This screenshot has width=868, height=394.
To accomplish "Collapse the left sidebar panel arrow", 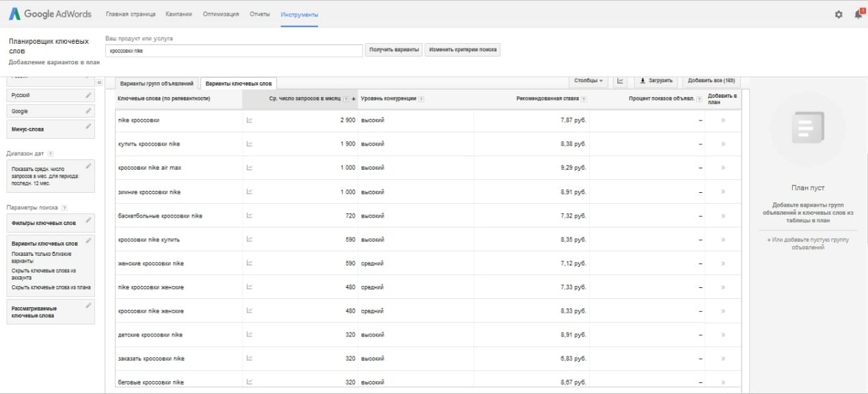I will [x=98, y=82].
